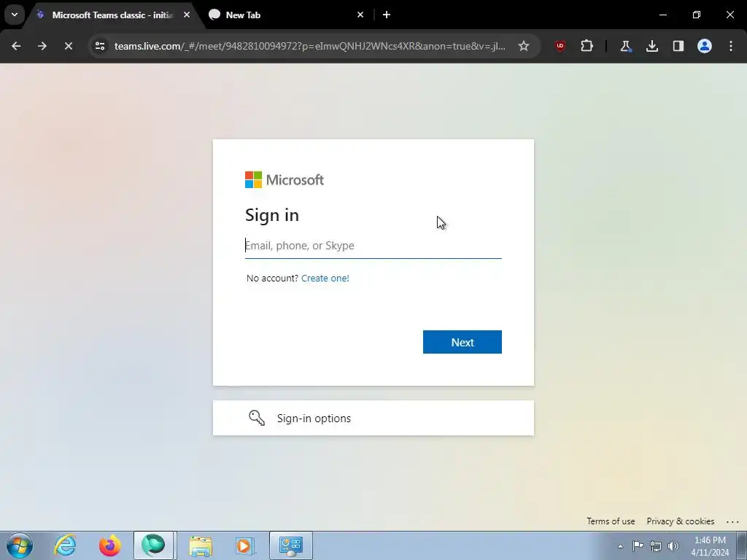Open the Extensions puzzle icon
This screenshot has width=747, height=560.
(587, 46)
